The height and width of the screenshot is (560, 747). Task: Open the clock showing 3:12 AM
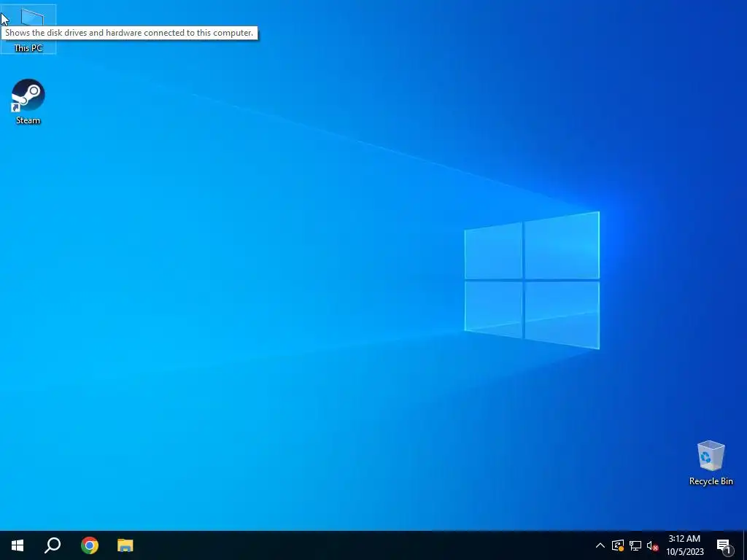684,545
